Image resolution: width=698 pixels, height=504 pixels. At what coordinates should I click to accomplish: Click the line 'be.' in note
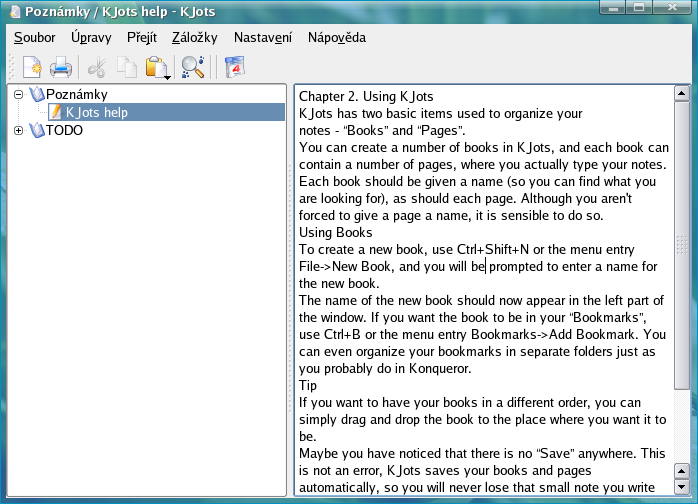[x=308, y=436]
